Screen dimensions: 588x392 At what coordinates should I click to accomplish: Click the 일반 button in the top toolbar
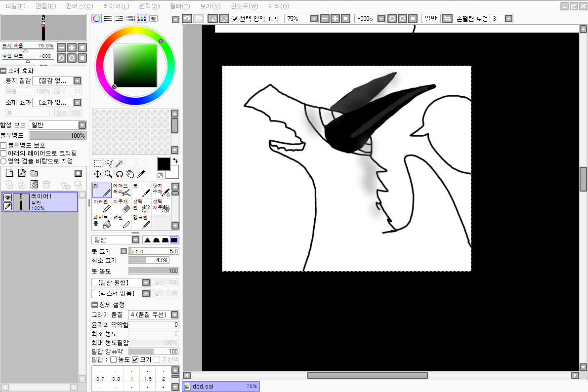tap(430, 19)
